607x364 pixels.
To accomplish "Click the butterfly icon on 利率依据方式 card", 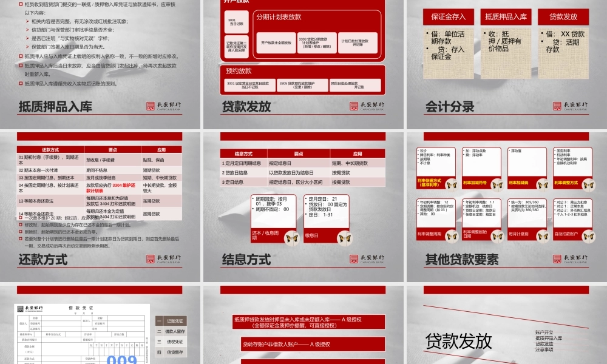I will click(451, 184).
